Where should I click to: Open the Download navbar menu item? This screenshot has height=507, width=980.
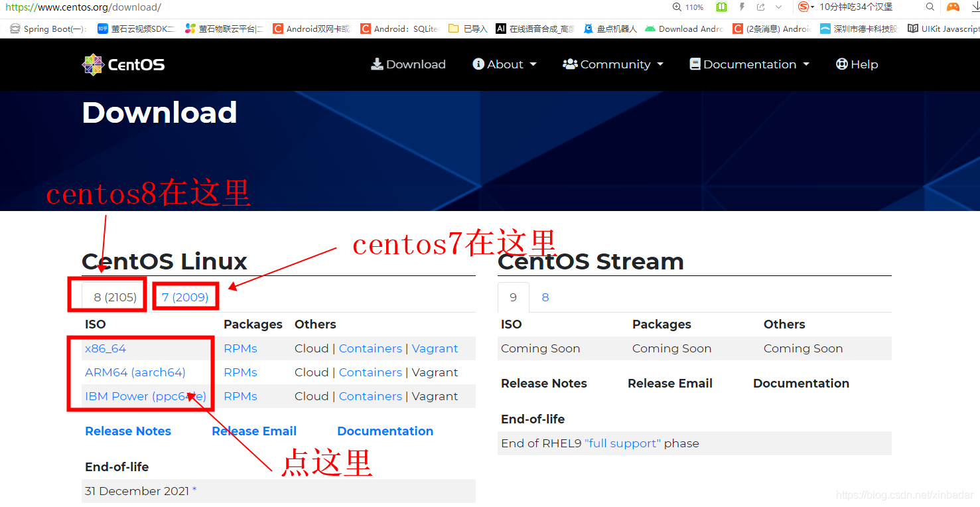(408, 64)
